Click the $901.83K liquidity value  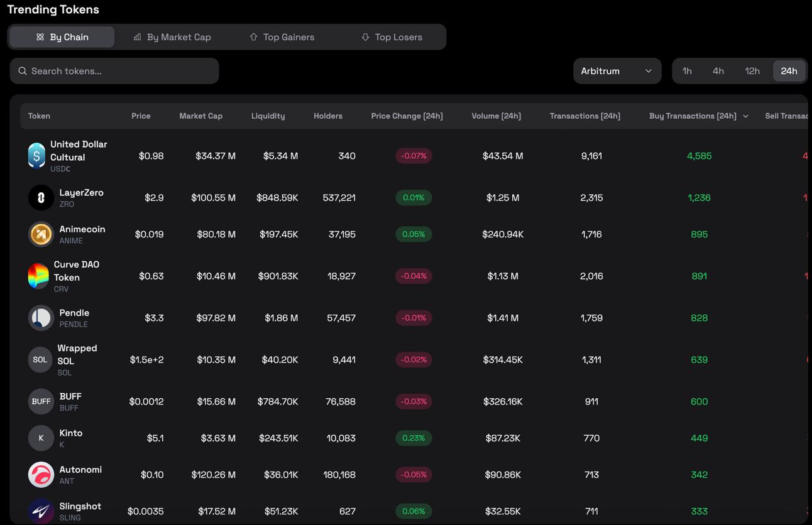[278, 276]
